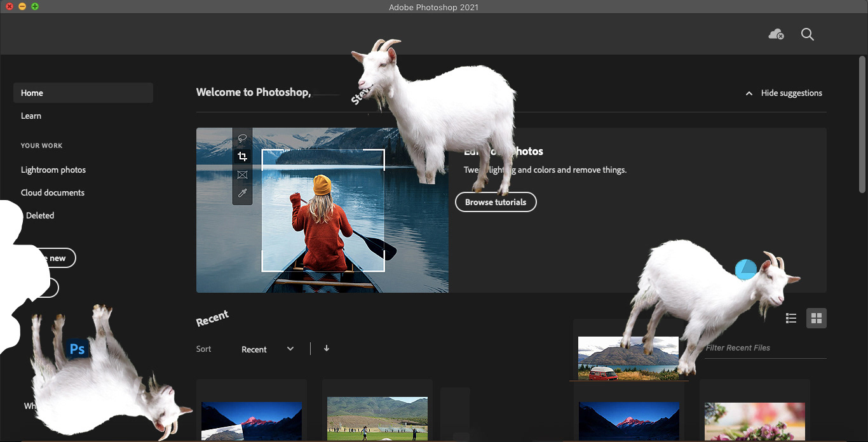Click the yellow minimize window button
The height and width of the screenshot is (442, 868).
tap(22, 6)
